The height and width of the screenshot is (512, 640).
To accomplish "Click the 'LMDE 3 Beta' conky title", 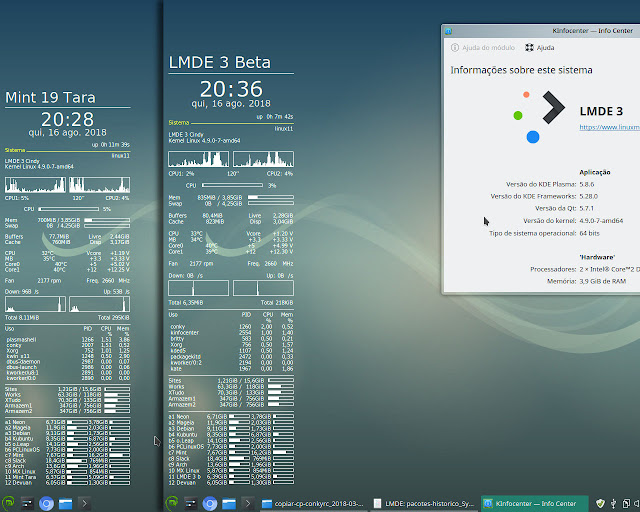I will tap(220, 62).
